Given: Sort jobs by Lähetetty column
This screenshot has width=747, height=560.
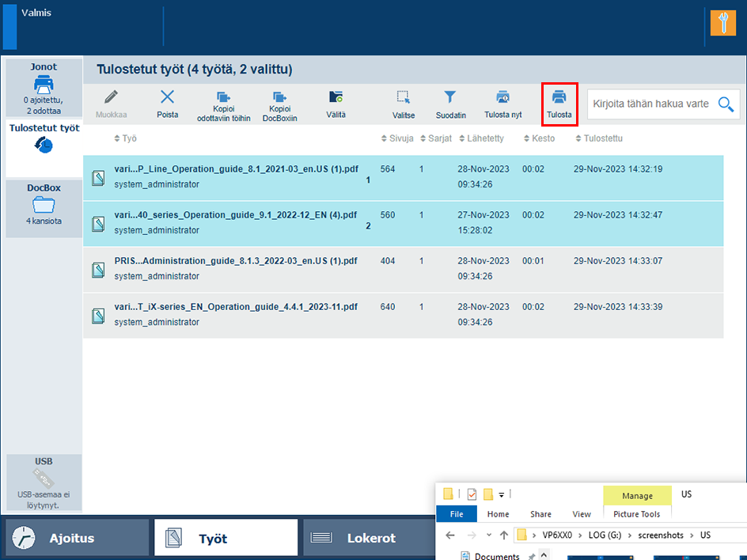Looking at the screenshot, I should pos(481,138).
